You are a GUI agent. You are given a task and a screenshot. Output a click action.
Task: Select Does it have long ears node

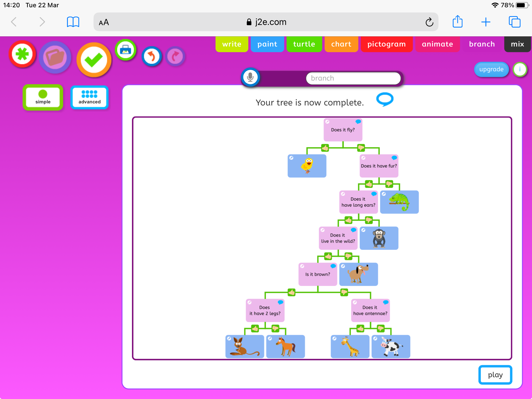coord(358,202)
